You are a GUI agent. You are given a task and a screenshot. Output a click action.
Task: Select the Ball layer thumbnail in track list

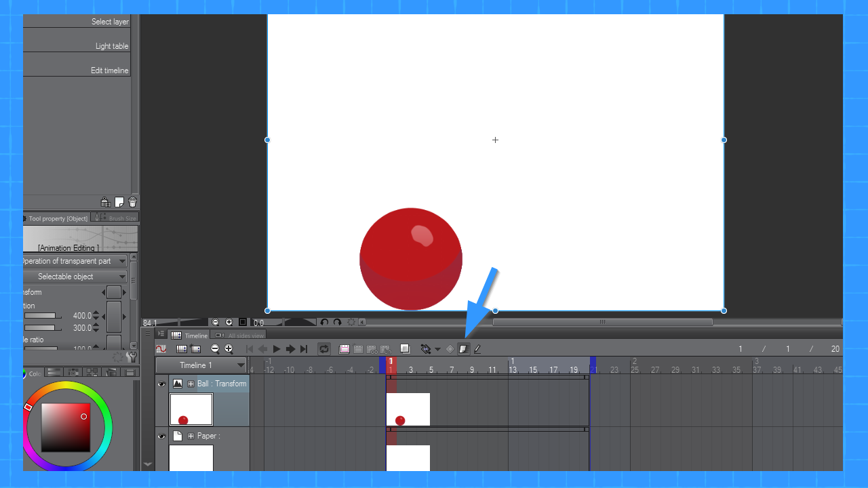pos(191,409)
